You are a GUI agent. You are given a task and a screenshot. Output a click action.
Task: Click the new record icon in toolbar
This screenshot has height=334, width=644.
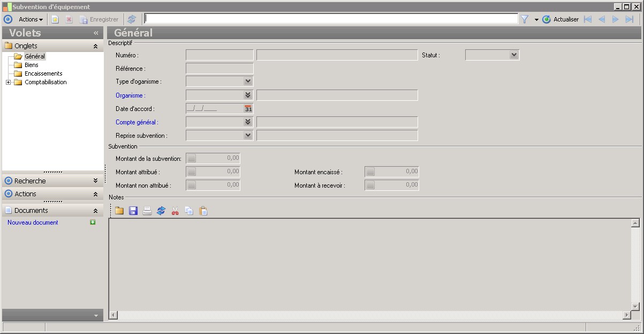[x=55, y=19]
